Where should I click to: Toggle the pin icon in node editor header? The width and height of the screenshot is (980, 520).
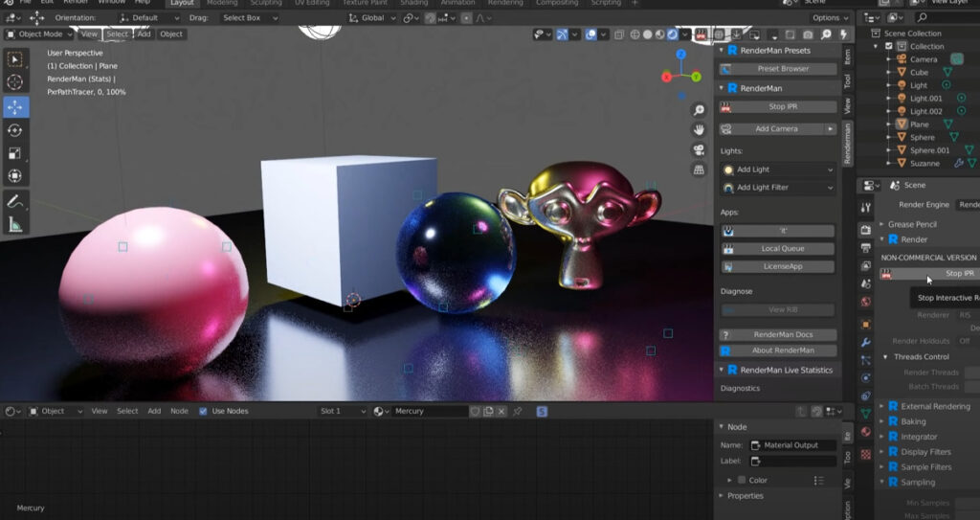517,411
